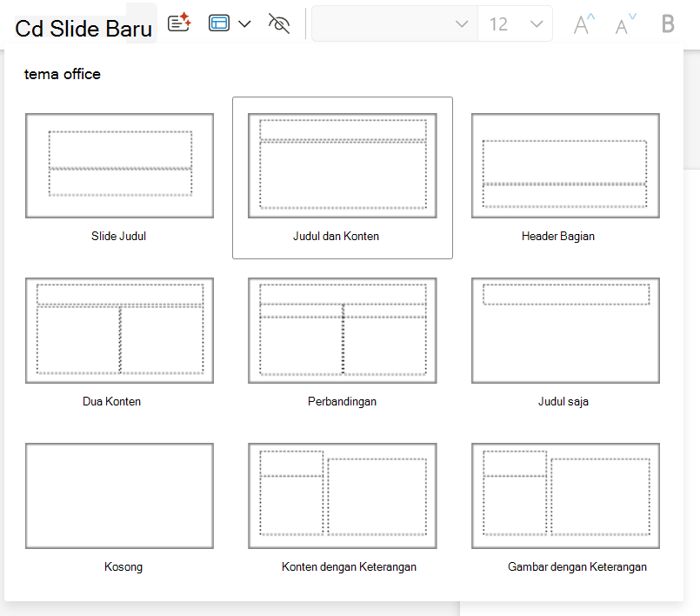
Task: Toggle the hide slide icon
Action: 279,23
